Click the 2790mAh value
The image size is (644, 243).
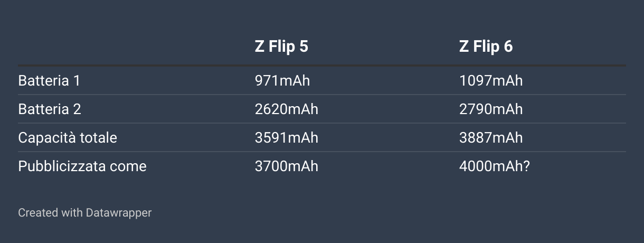coord(491,109)
